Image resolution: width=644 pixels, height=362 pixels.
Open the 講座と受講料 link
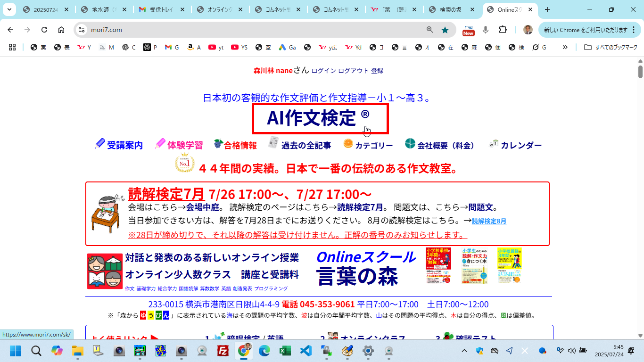[x=270, y=275]
